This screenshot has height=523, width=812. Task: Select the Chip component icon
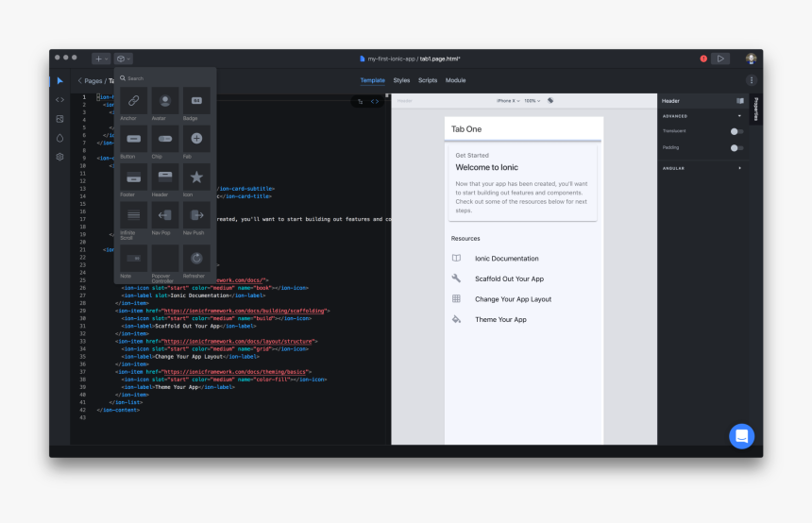165,139
